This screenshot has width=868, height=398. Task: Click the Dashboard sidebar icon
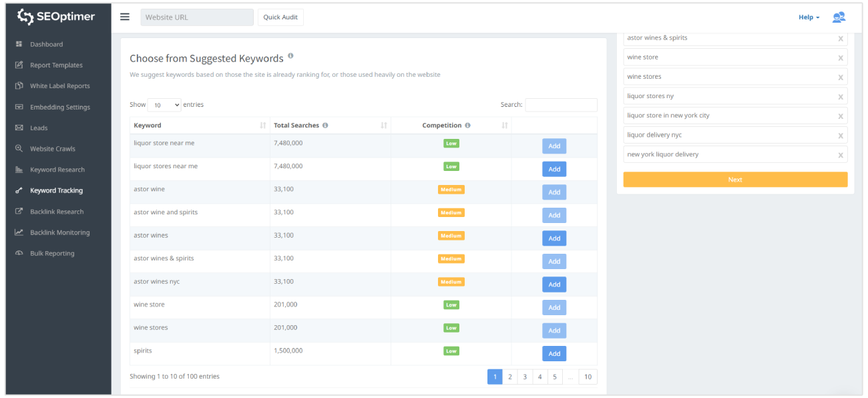19,44
